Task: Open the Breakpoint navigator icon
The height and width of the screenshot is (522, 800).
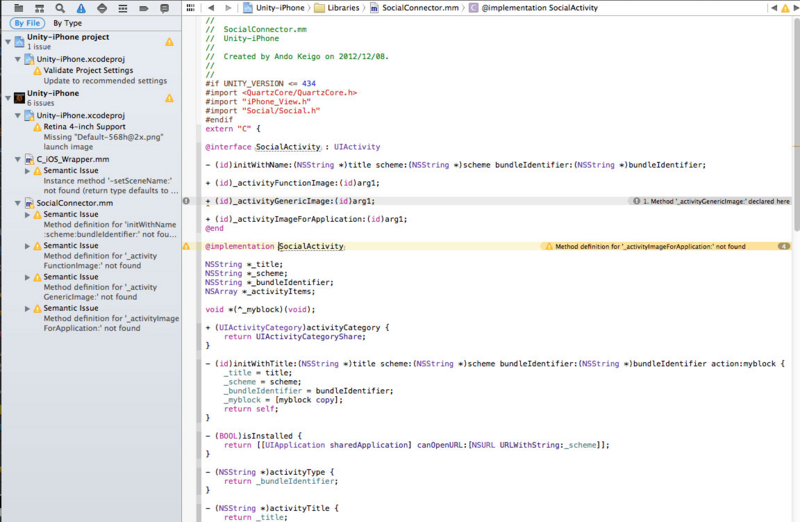Action: pos(144,8)
